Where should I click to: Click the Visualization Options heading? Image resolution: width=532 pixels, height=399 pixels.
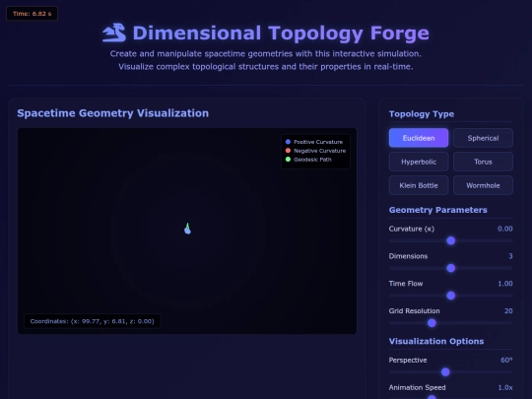click(436, 341)
